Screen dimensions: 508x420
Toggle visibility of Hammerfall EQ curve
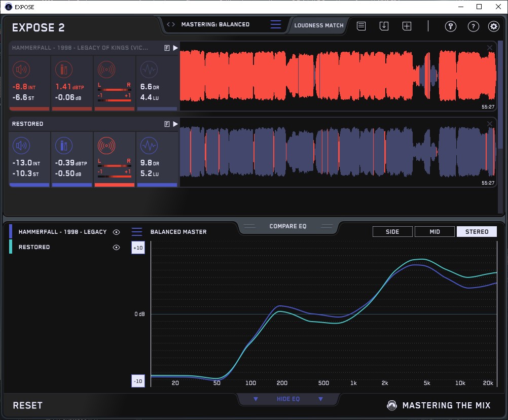click(x=116, y=232)
